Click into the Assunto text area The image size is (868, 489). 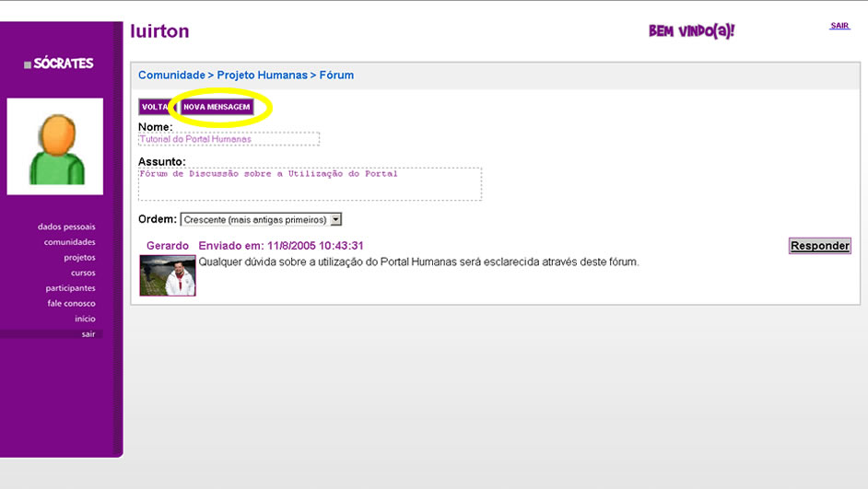310,184
